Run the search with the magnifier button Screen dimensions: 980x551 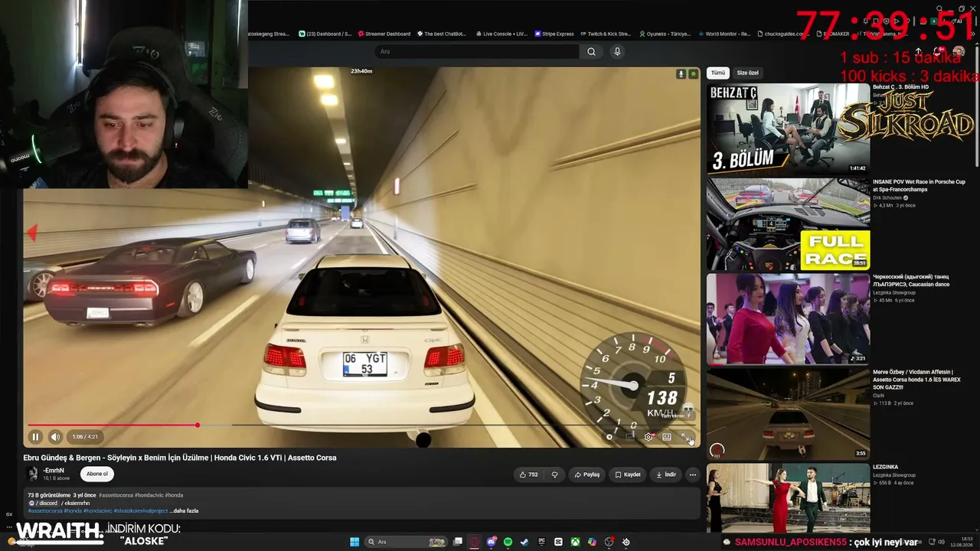(591, 51)
